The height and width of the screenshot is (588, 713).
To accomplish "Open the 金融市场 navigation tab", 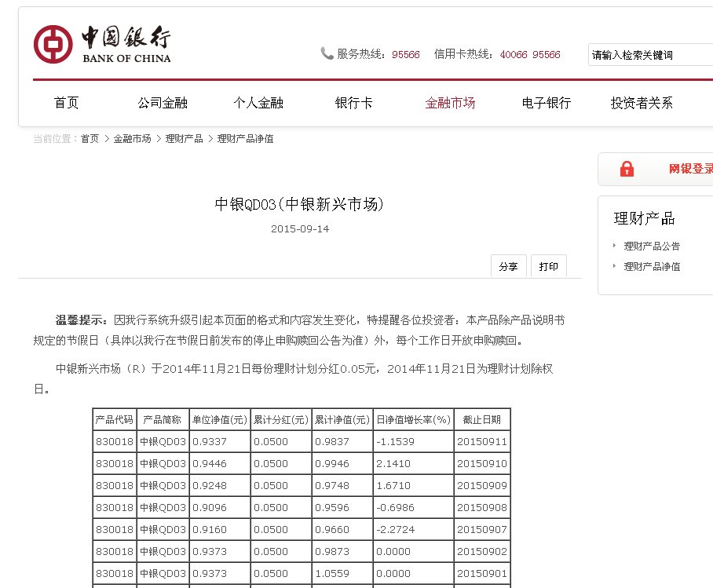I will coord(450,101).
